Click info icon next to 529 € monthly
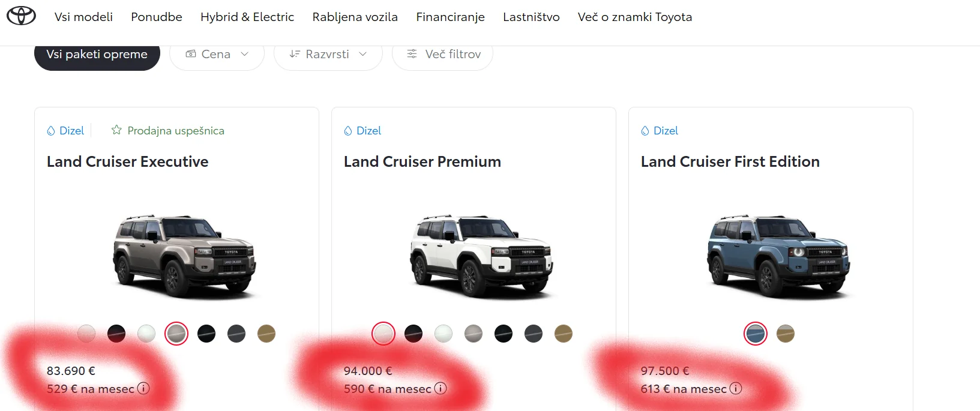 143,388
